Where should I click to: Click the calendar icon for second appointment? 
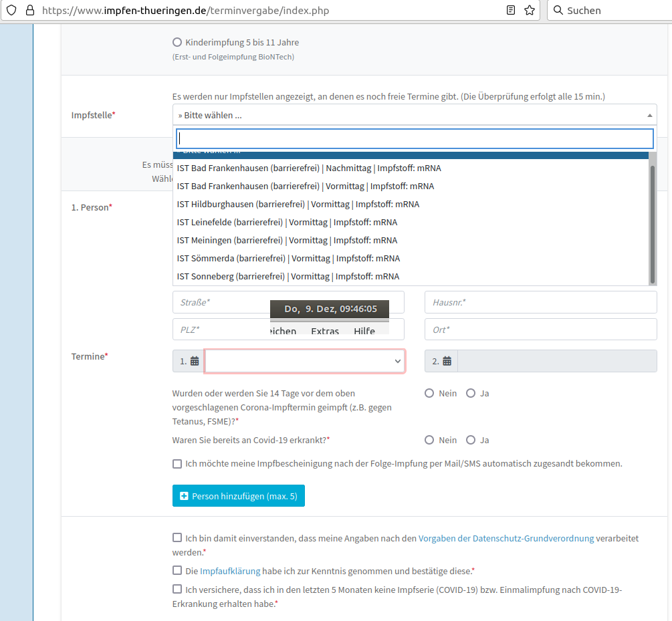[x=447, y=361]
